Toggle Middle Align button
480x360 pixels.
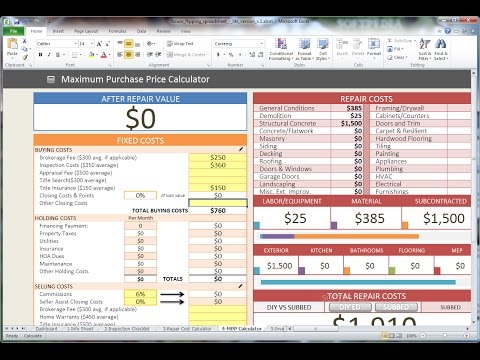click(129, 44)
